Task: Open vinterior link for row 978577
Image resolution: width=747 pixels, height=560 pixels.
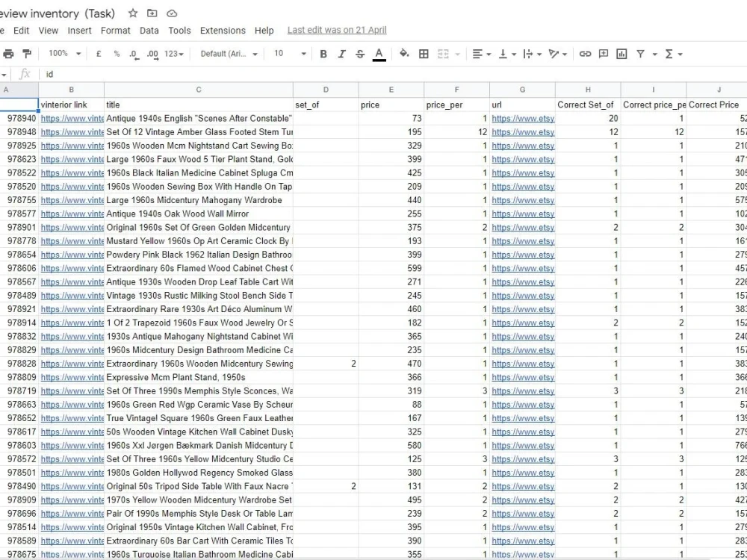Action: [x=72, y=214]
